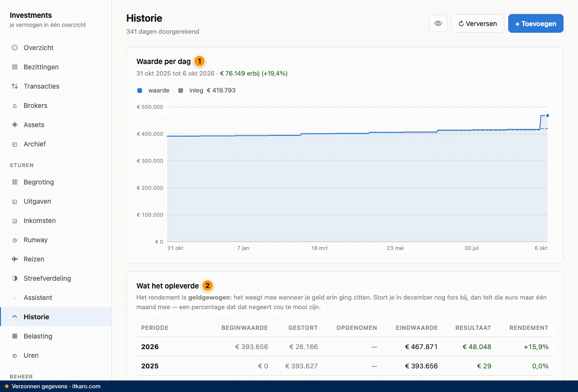578x392 pixels.
Task: Toggle the grey inleg legend swatch
Action: tap(181, 90)
